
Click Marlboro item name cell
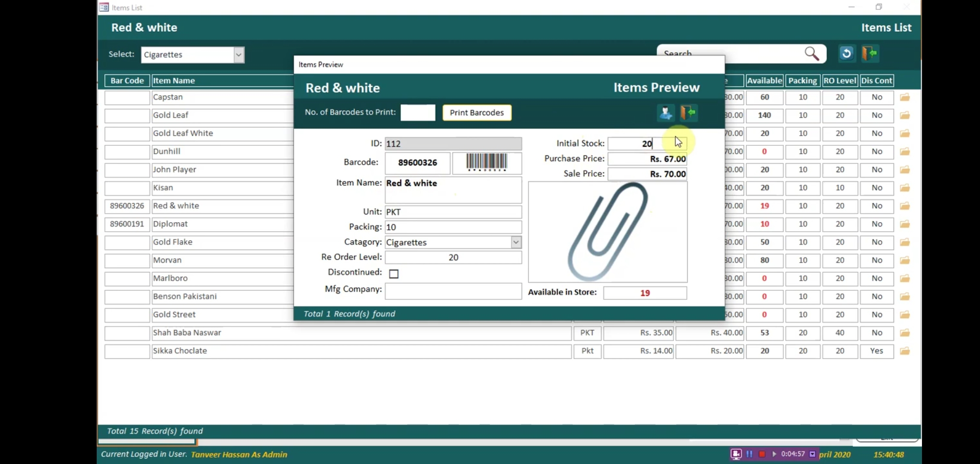pos(223,278)
